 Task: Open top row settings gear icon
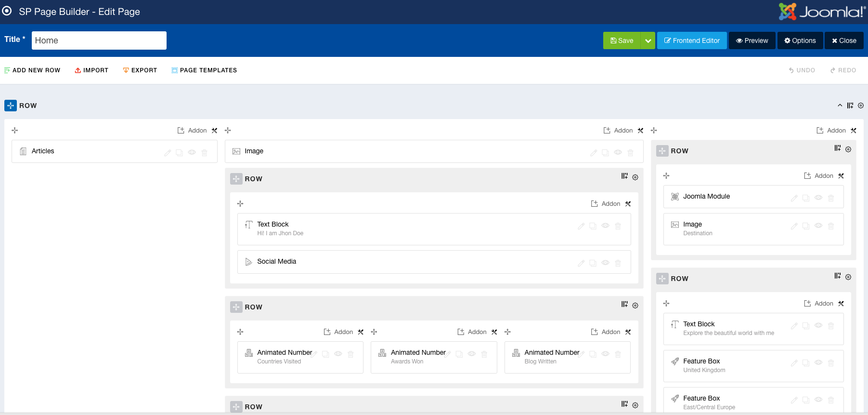click(861, 106)
